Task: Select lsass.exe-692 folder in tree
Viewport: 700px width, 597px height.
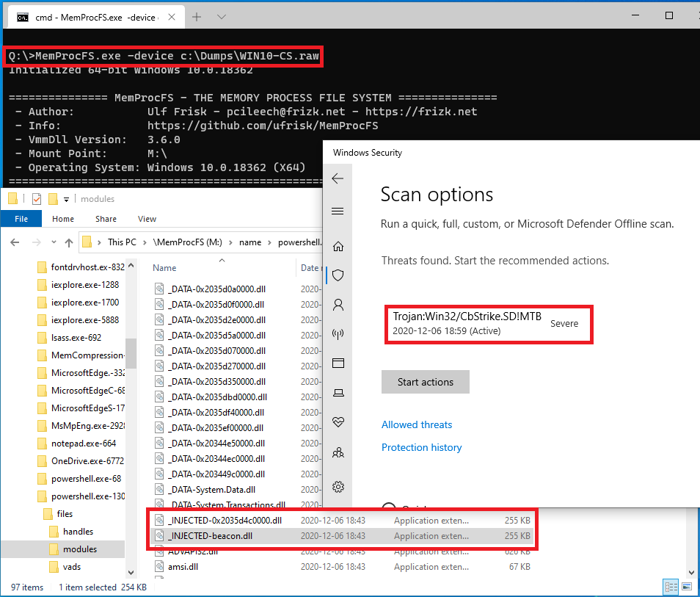Action: coord(70,338)
